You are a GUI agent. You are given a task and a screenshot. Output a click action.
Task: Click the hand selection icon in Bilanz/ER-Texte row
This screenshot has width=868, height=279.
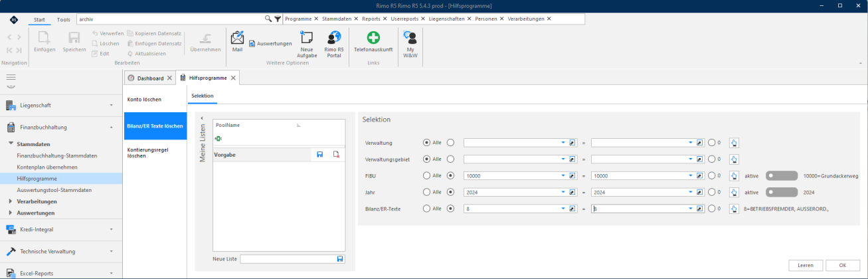734,209
